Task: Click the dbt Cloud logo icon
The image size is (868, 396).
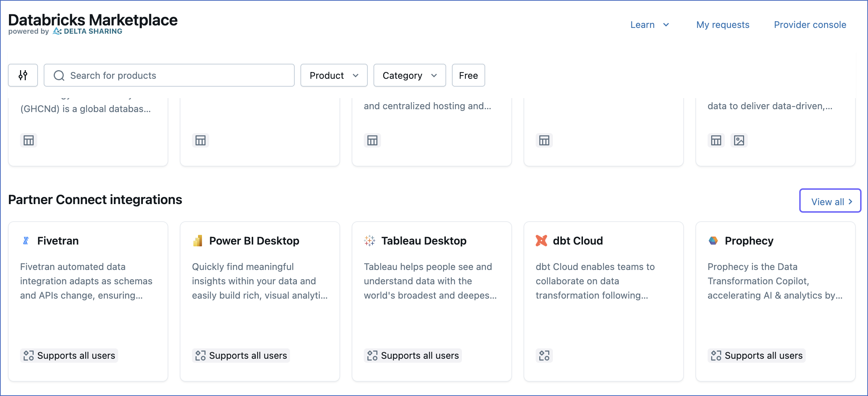Action: [x=541, y=241]
